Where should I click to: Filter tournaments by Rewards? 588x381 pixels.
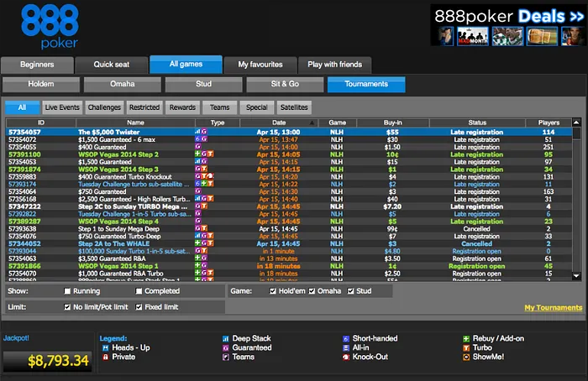(182, 107)
